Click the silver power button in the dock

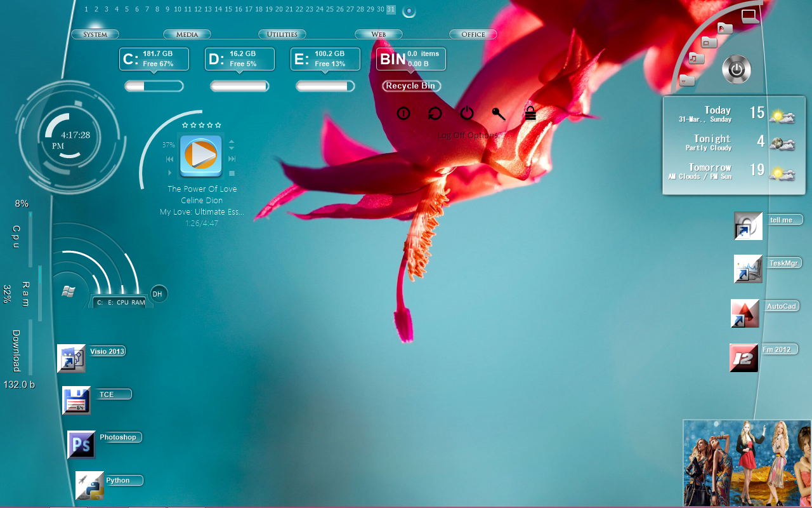click(x=737, y=69)
